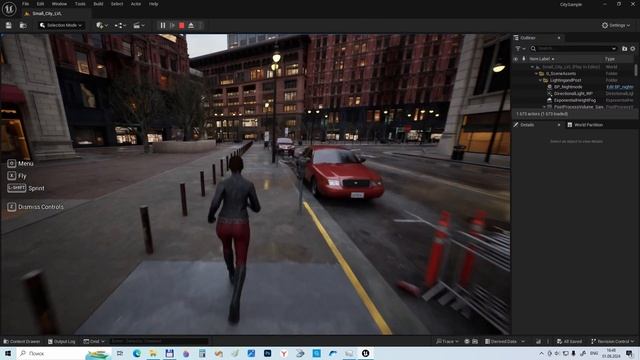
Task: Close the Details tab
Action: point(559,125)
